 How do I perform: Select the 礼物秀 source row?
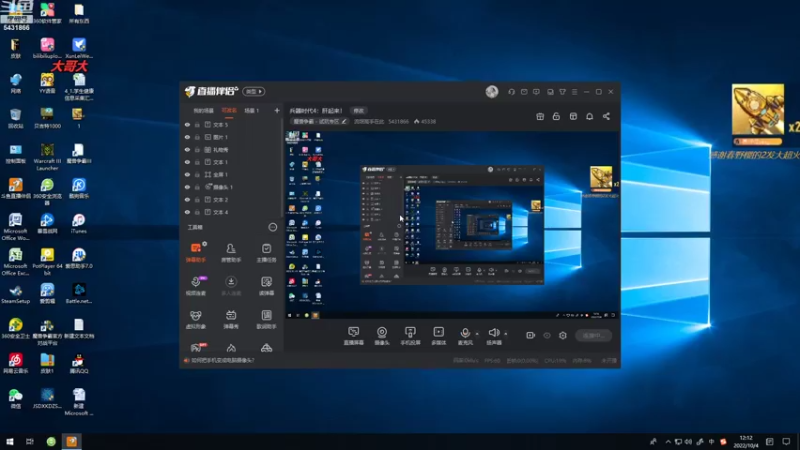(231, 150)
